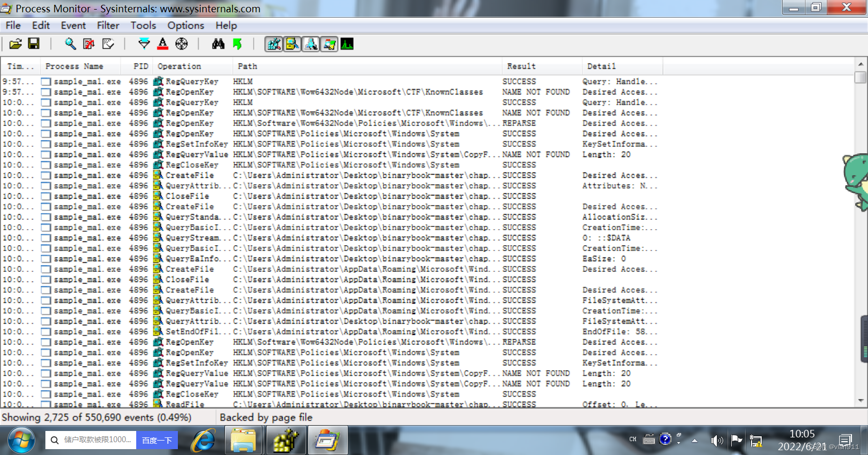Clear the event display with the Clear icon
This screenshot has height=455, width=868.
pos(108,44)
